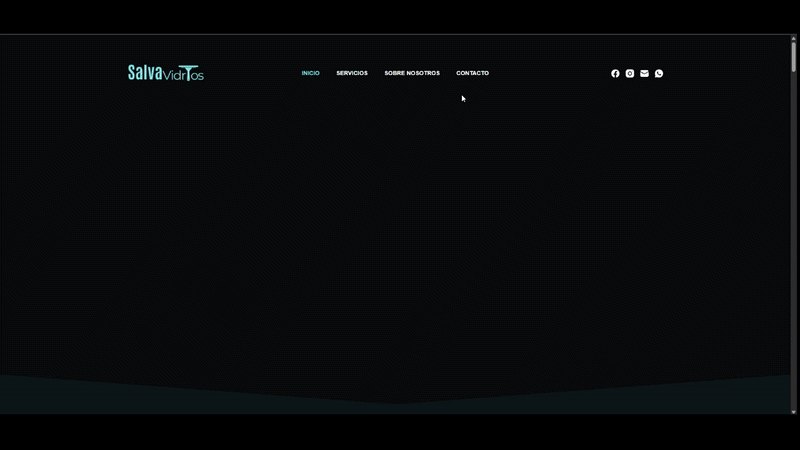Click the 'os' letters ending the logo

pyautogui.click(x=198, y=75)
